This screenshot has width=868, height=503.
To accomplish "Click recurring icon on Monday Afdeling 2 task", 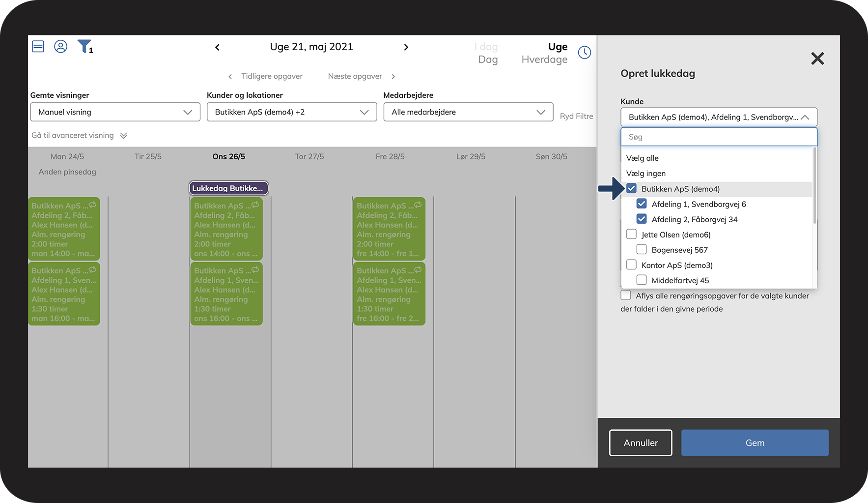I will pos(92,205).
